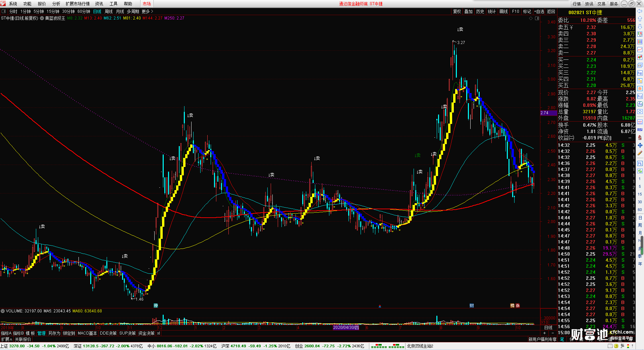Open the 报价 menu
The width and height of the screenshot is (644, 350).
42,4
